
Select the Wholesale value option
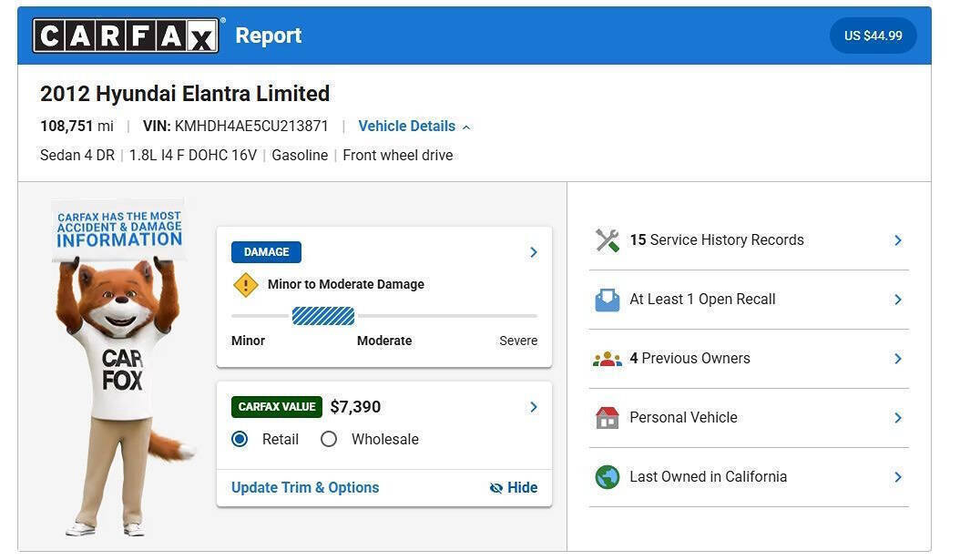(329, 440)
